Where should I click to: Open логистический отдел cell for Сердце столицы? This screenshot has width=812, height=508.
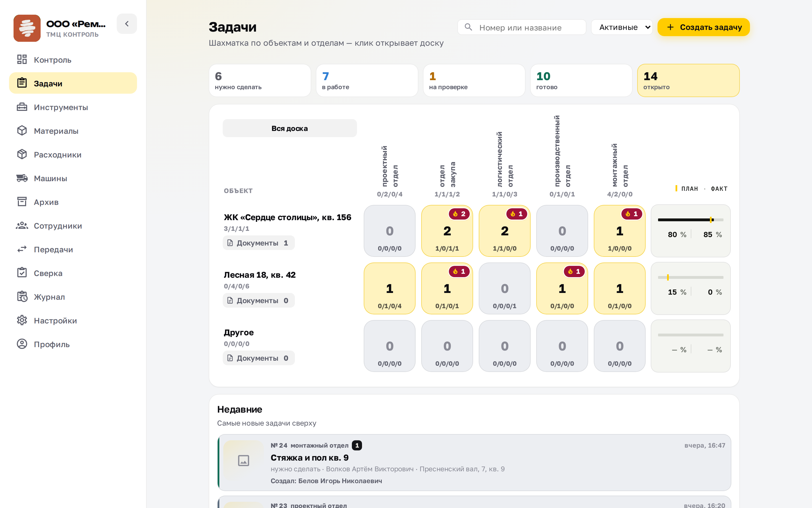tap(505, 231)
